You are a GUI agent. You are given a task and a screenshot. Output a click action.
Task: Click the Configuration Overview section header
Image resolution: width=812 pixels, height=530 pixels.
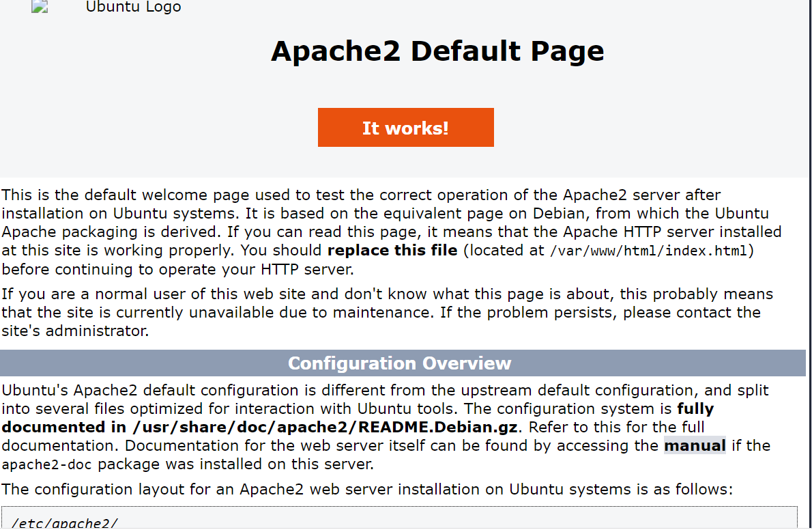[x=403, y=363]
